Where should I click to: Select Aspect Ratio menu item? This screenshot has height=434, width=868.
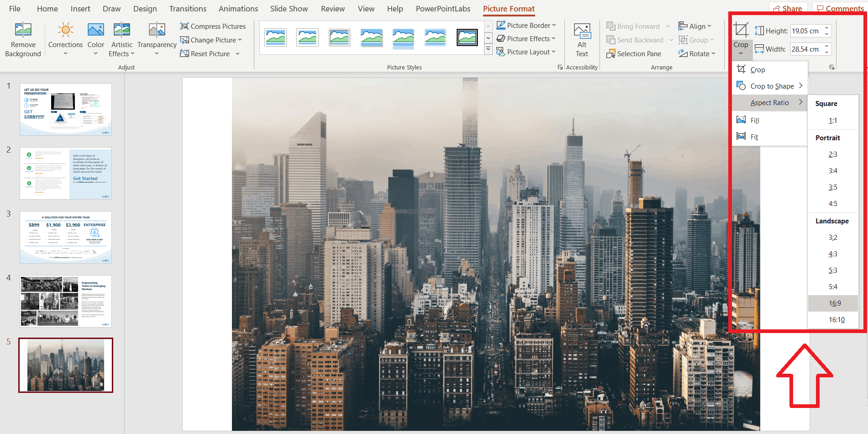pos(770,102)
